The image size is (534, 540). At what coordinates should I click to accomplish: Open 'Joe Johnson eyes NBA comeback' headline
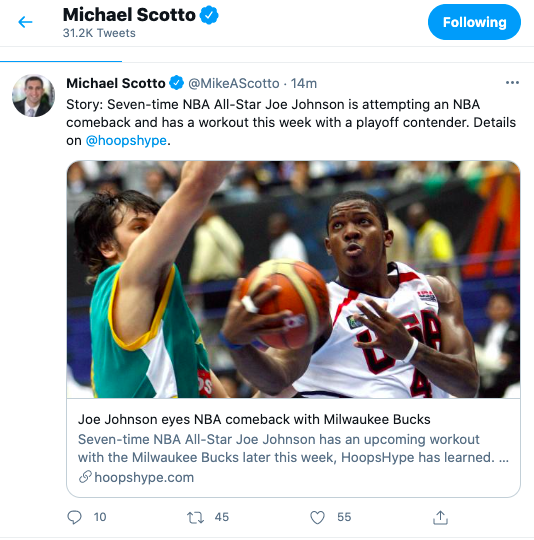[254, 419]
